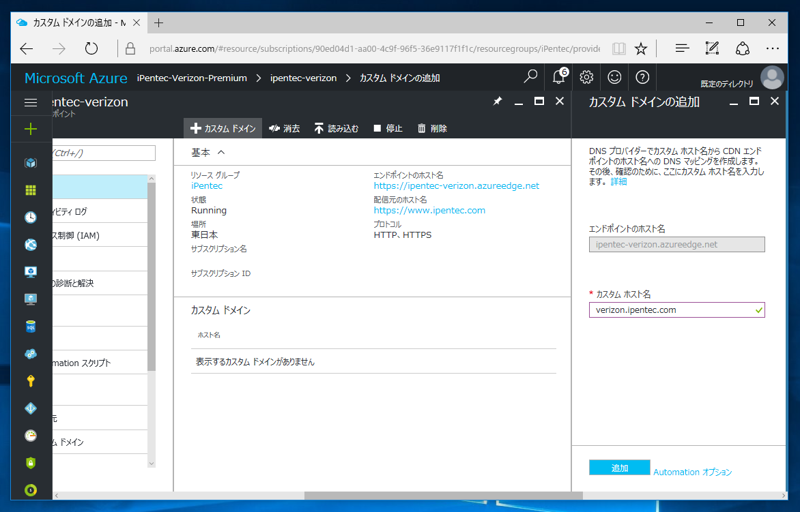Open Automation オプション link

click(x=692, y=472)
